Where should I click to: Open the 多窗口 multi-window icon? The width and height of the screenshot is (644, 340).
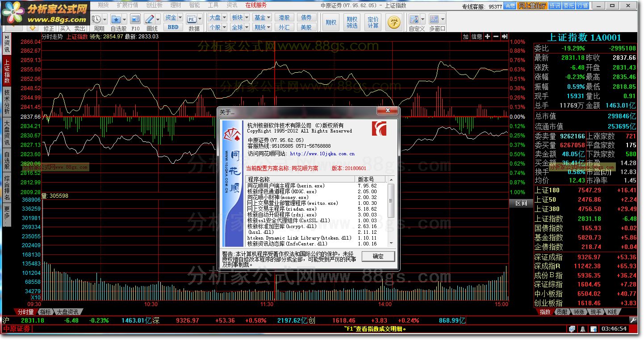(x=434, y=19)
